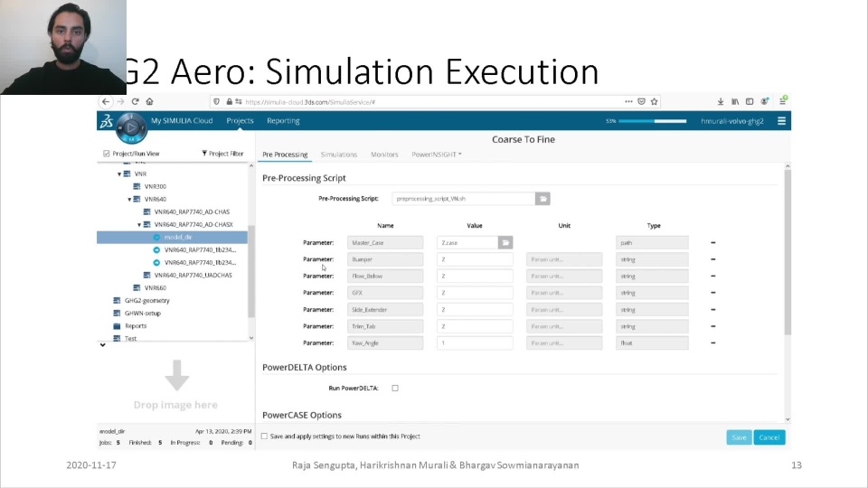The height and width of the screenshot is (488, 868).
Task: Open the PowerINSIGHT dropdown
Action: 436,155
